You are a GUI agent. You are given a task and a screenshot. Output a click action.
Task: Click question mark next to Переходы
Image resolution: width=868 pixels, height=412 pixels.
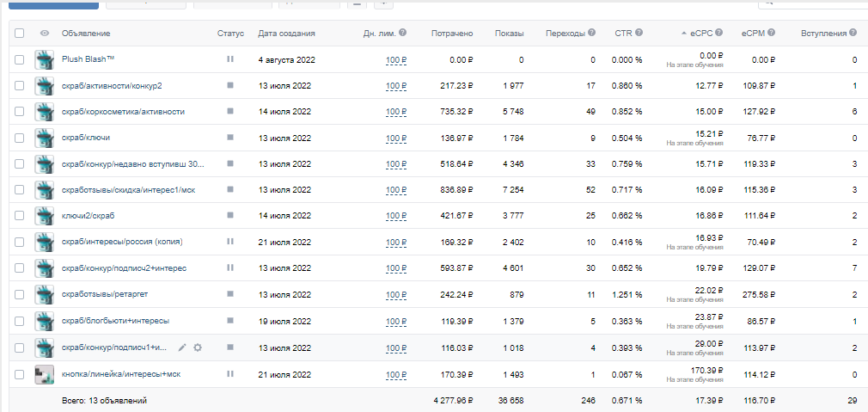(591, 34)
